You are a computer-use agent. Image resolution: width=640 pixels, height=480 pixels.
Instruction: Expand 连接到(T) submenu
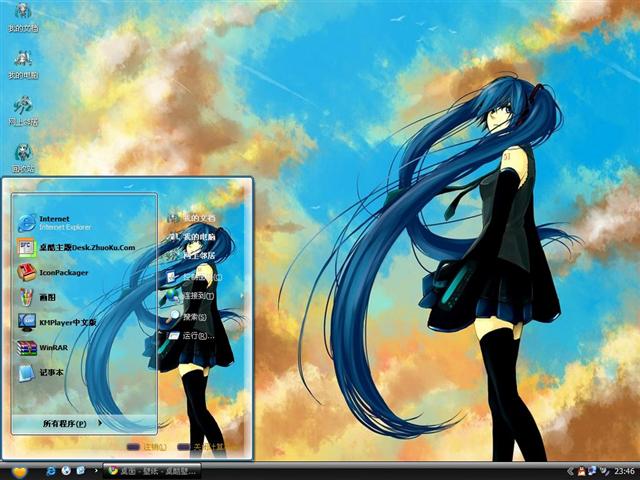[x=192, y=296]
